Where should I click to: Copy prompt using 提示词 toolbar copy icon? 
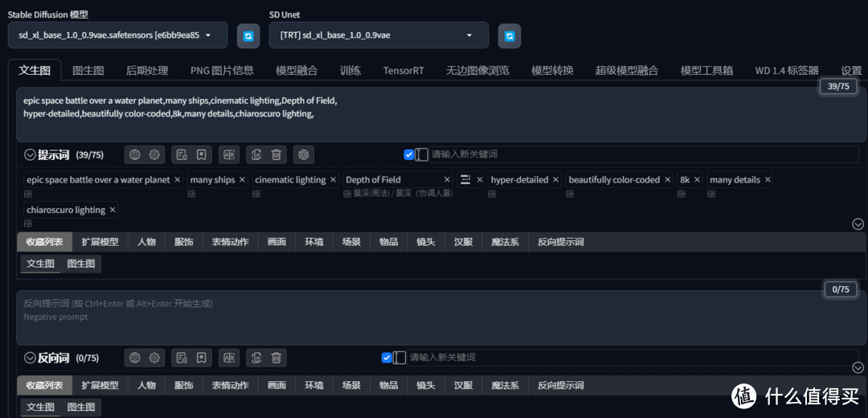[256, 155]
